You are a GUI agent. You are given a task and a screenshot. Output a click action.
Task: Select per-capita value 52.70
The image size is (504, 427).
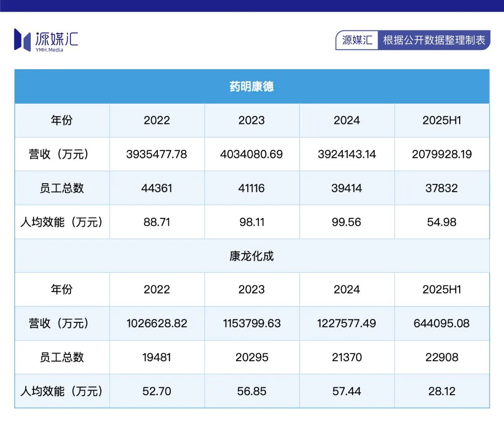[156, 391]
